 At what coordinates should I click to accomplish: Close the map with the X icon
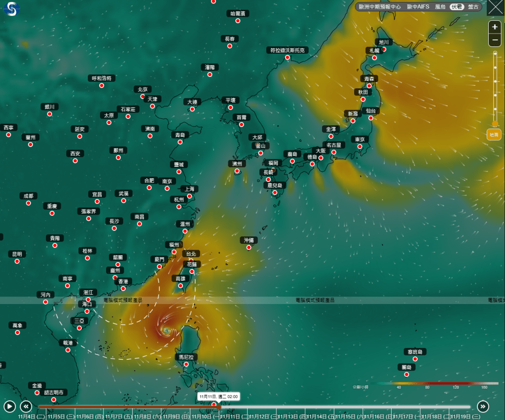pyautogui.click(x=495, y=8)
